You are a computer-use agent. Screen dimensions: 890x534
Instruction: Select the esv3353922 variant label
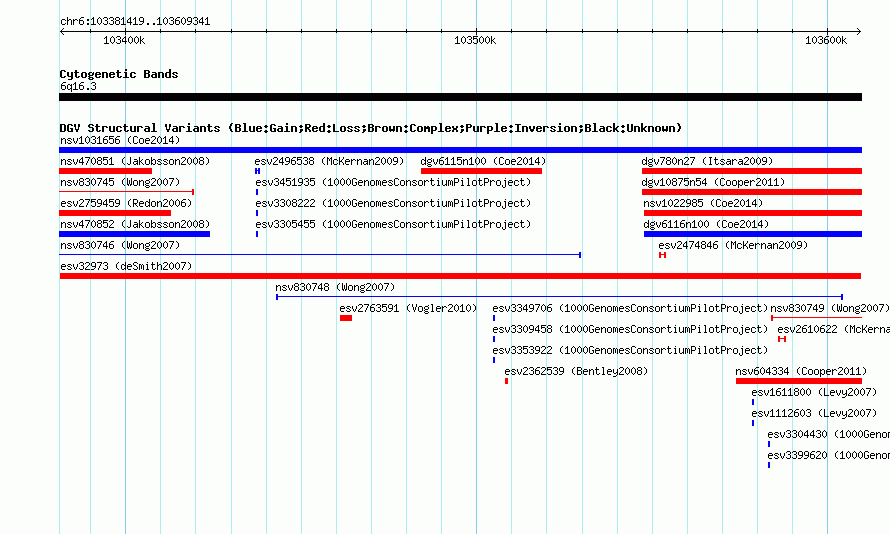(x=630, y=350)
